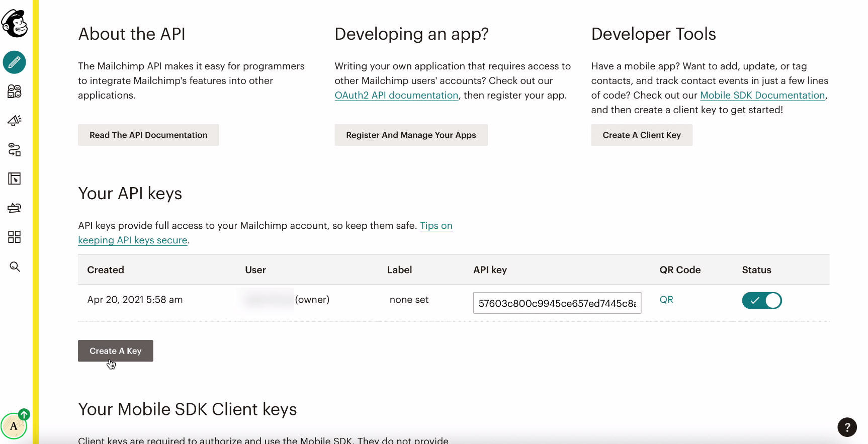Open the Integrations grid icon

coord(15,237)
